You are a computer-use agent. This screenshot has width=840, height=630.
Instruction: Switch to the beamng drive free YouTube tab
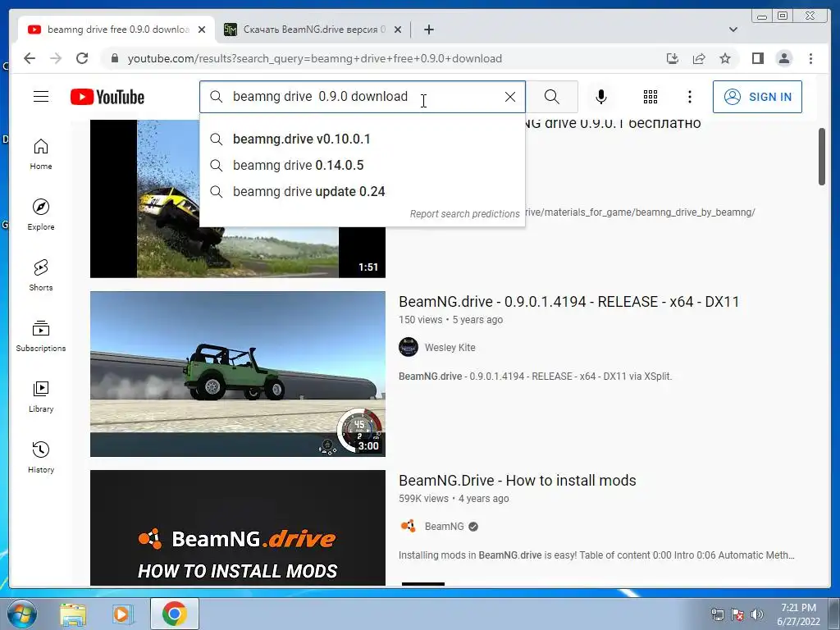[x=116, y=30]
